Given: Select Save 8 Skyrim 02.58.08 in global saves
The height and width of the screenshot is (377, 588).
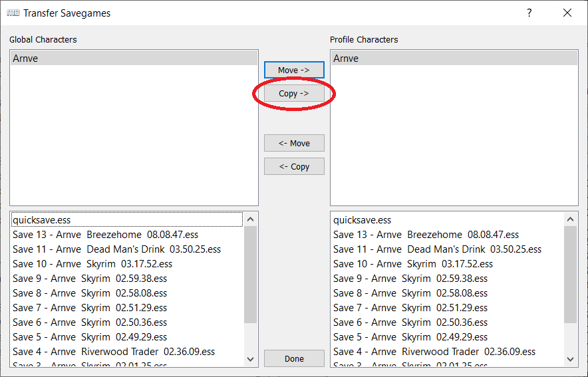Looking at the screenshot, I should point(127,293).
